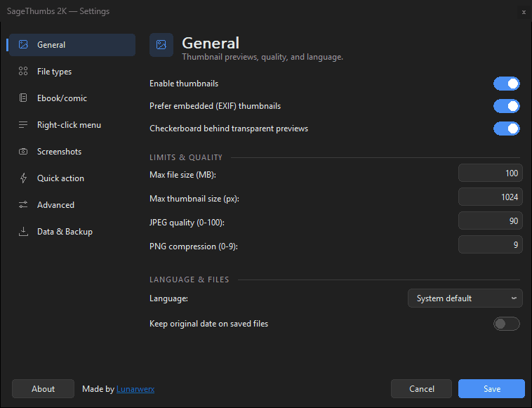Enable Keep original date on saved files
The width and height of the screenshot is (532, 408).
[507, 324]
